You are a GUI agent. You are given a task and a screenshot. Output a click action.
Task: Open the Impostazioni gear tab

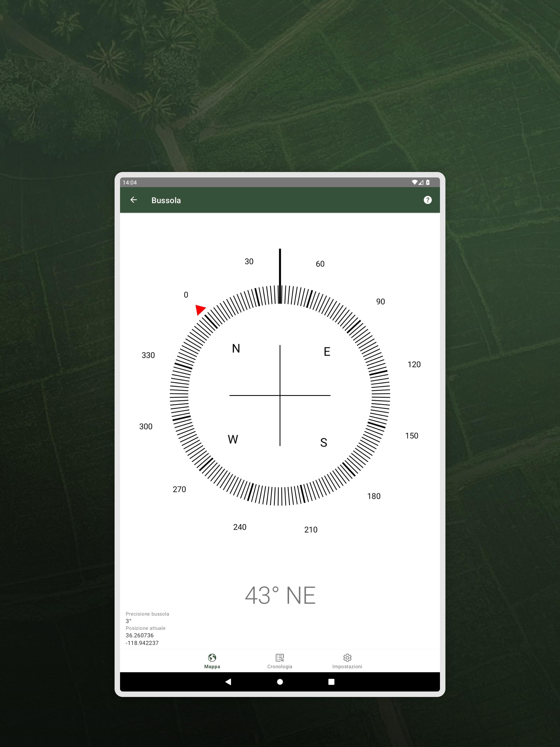click(347, 661)
